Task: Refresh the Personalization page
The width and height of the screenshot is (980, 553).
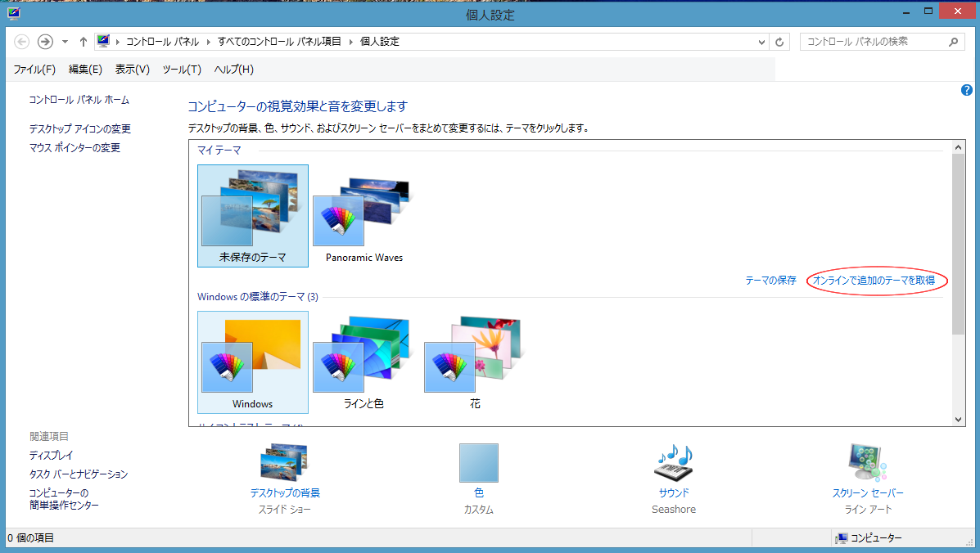Action: (779, 42)
